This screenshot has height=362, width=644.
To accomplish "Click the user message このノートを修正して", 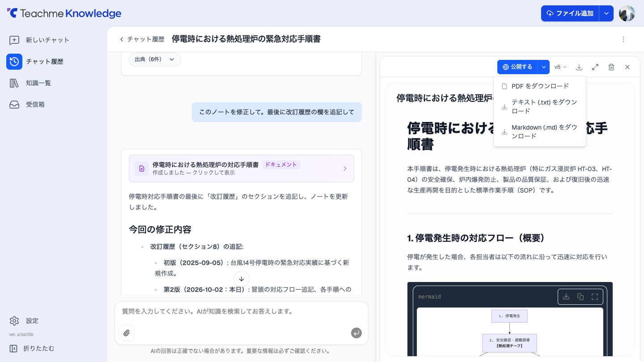I will click(x=277, y=112).
